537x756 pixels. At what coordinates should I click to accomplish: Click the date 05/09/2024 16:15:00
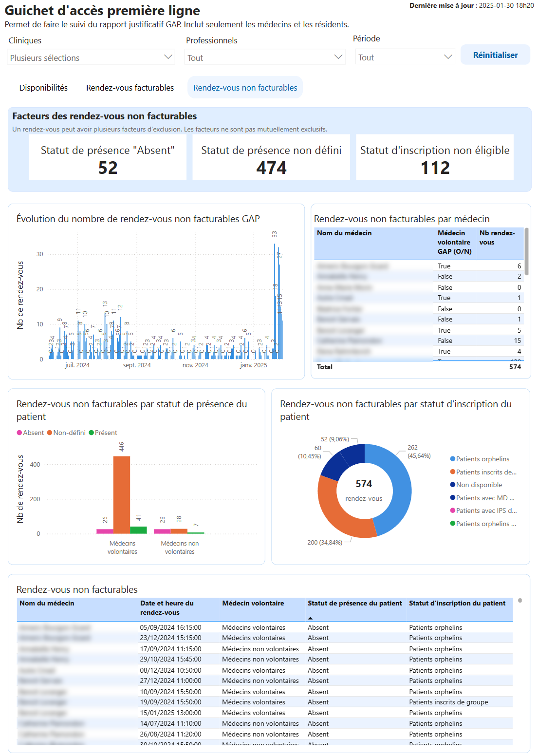coord(170,627)
